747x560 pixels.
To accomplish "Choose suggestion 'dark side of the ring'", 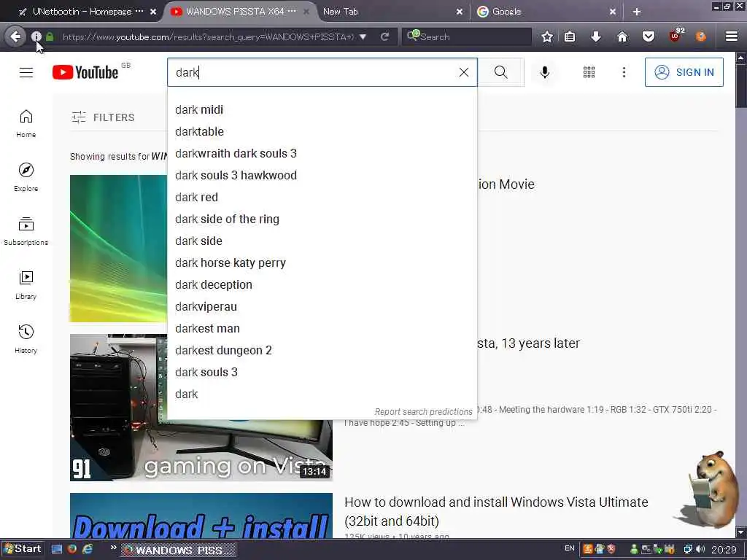I will tap(322, 219).
